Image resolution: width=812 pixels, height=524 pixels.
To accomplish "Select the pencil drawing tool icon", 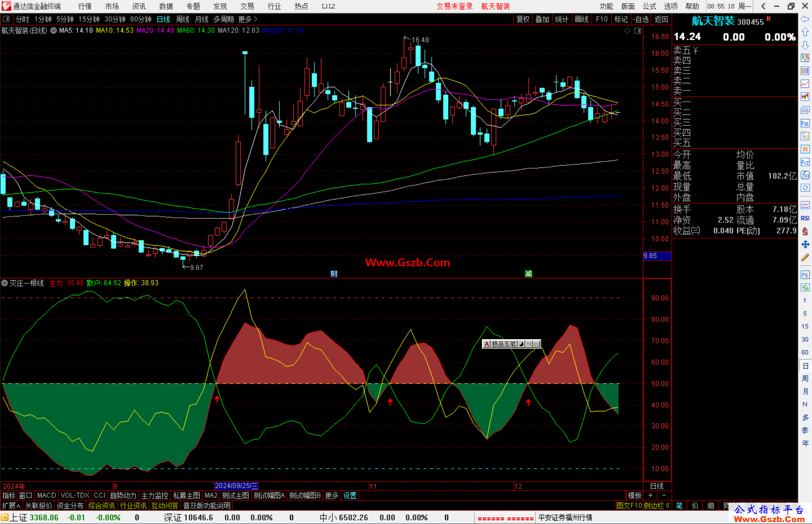I will pos(805,257).
